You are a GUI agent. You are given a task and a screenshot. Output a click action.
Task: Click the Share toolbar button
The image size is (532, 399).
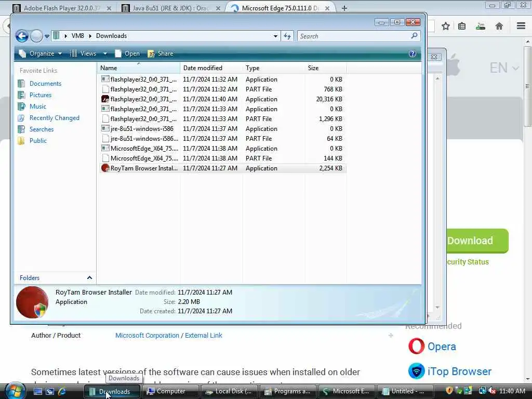tap(161, 54)
